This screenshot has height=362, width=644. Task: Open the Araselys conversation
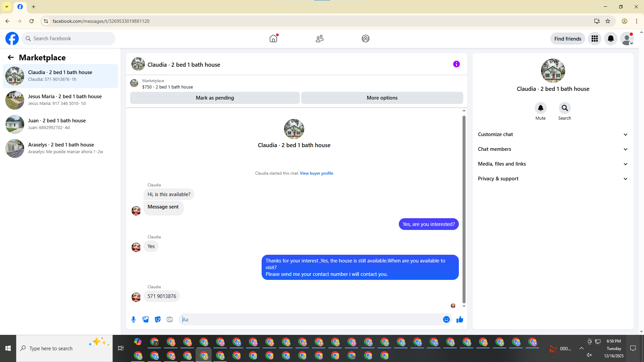pyautogui.click(x=60, y=148)
